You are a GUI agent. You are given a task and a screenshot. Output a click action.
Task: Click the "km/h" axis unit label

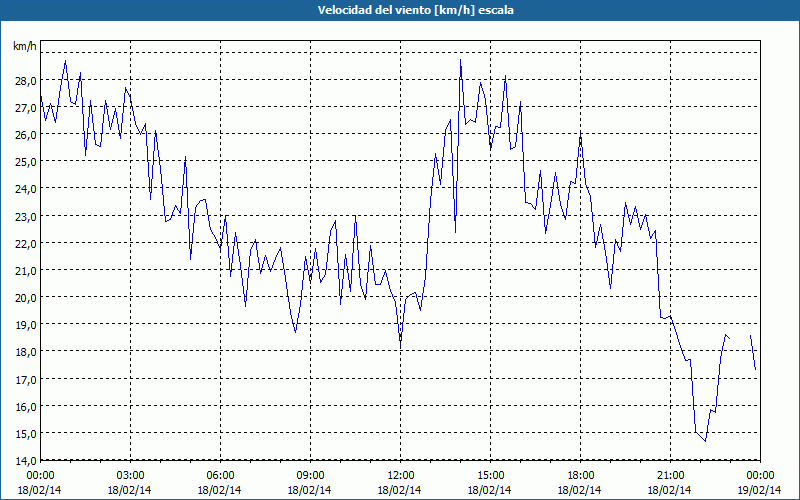tap(25, 46)
